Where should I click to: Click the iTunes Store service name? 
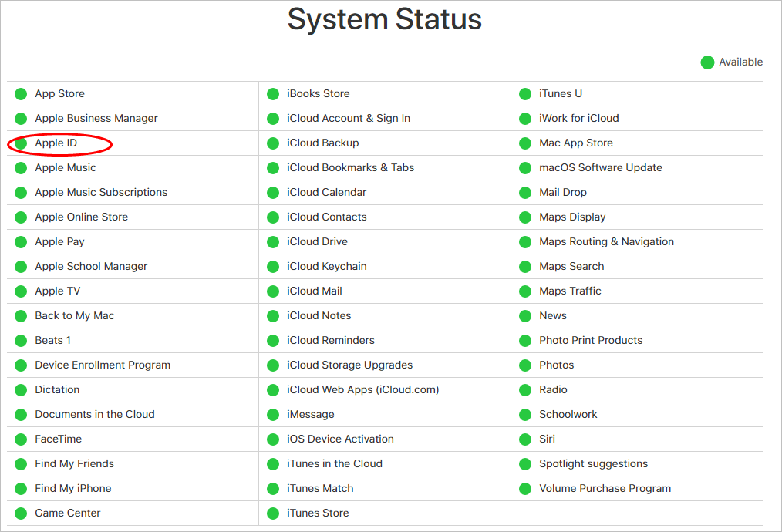(x=318, y=513)
